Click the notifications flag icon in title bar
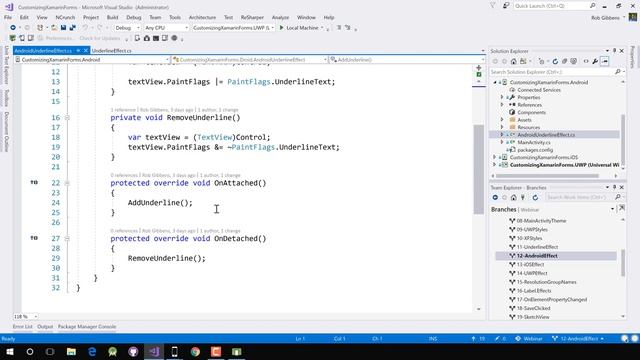The width and height of the screenshot is (640, 360). (x=493, y=6)
